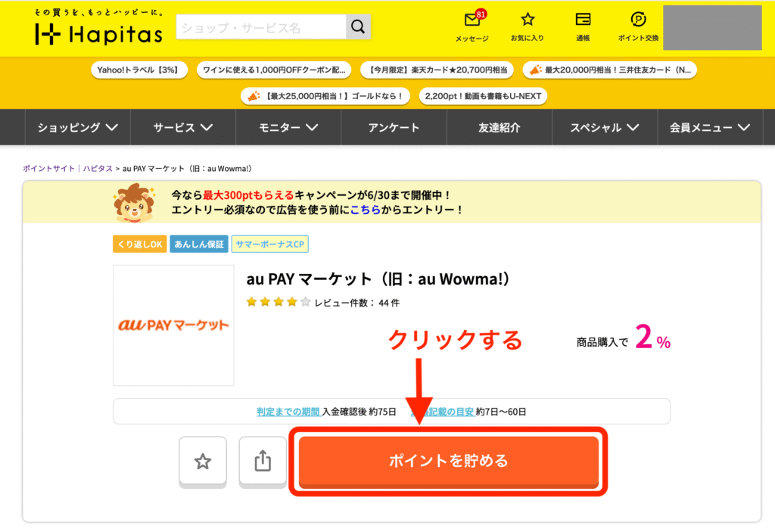Click the Hapitas logo
Viewport: 775px width, 532px height.
(99, 28)
